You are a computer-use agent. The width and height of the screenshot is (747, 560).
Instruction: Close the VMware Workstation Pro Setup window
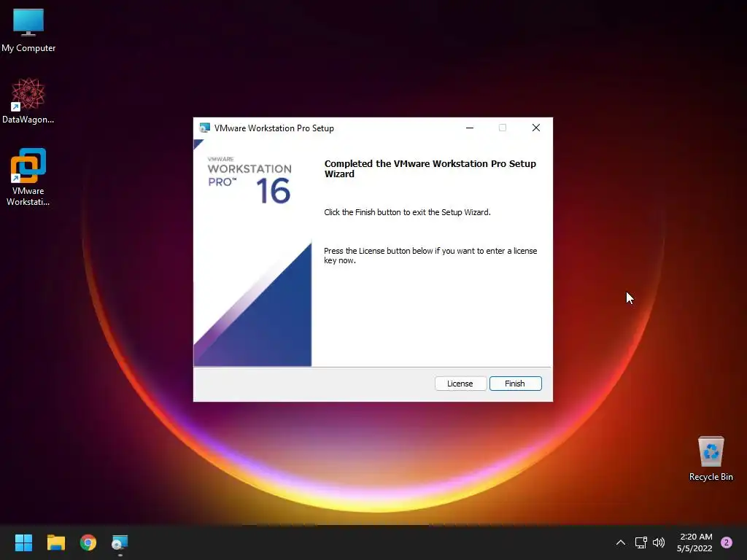click(x=536, y=128)
